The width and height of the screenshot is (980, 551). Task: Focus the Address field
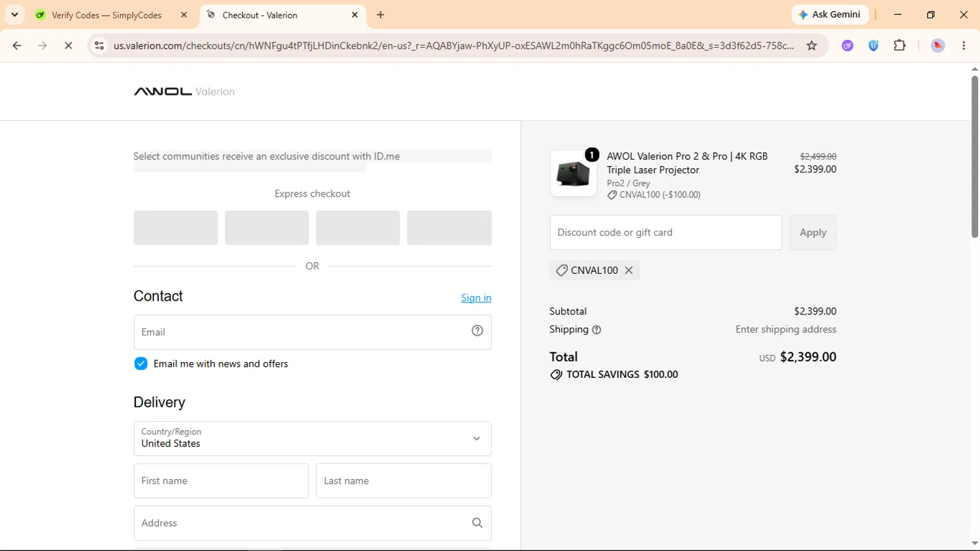click(x=312, y=523)
